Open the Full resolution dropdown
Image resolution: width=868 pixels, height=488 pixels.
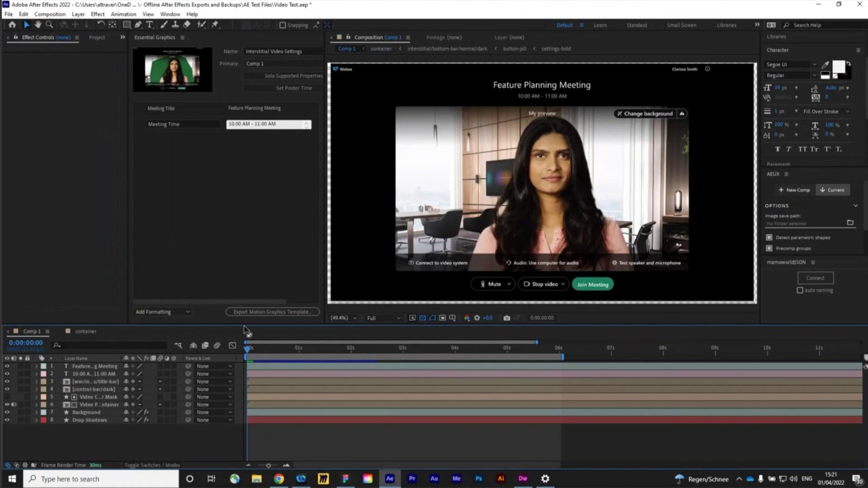coord(383,318)
